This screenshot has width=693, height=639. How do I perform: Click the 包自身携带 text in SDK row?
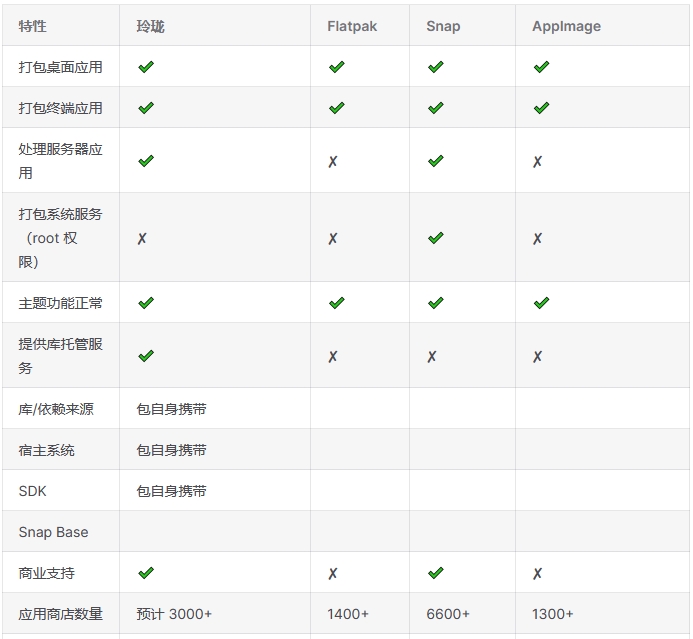point(171,492)
